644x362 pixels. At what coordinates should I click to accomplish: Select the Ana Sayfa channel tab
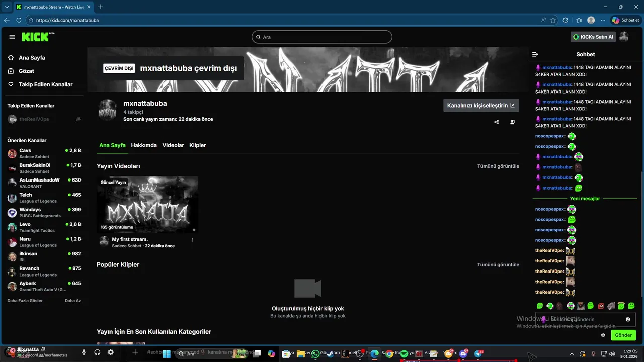112,145
